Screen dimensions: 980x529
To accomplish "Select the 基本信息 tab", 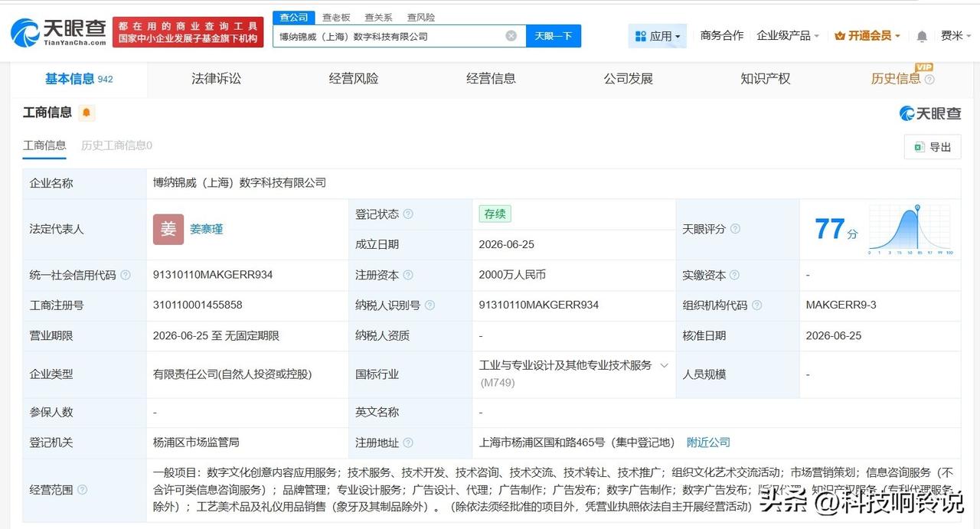I will [79, 78].
